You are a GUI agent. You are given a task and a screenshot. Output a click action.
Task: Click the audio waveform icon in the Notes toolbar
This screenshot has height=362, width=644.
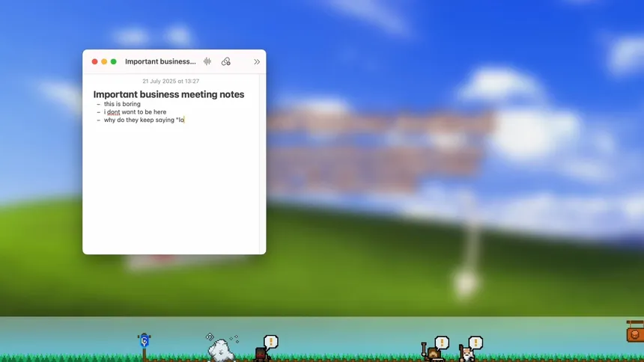tap(207, 61)
